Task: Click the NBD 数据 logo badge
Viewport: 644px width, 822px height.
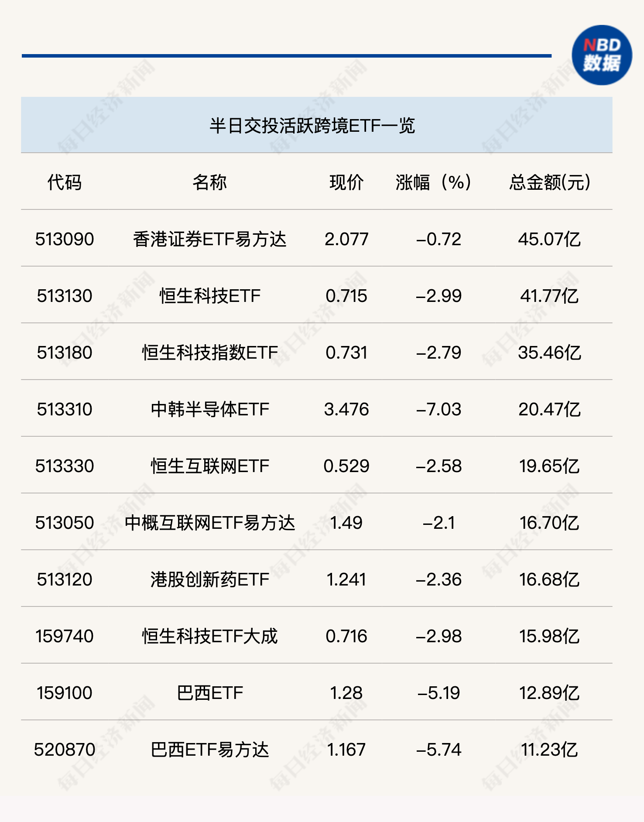Action: 602,55
